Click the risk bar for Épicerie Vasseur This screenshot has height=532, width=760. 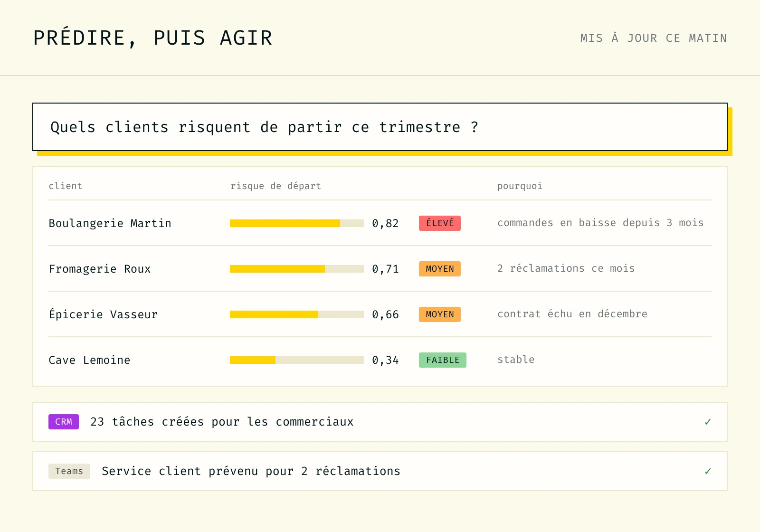point(297,314)
